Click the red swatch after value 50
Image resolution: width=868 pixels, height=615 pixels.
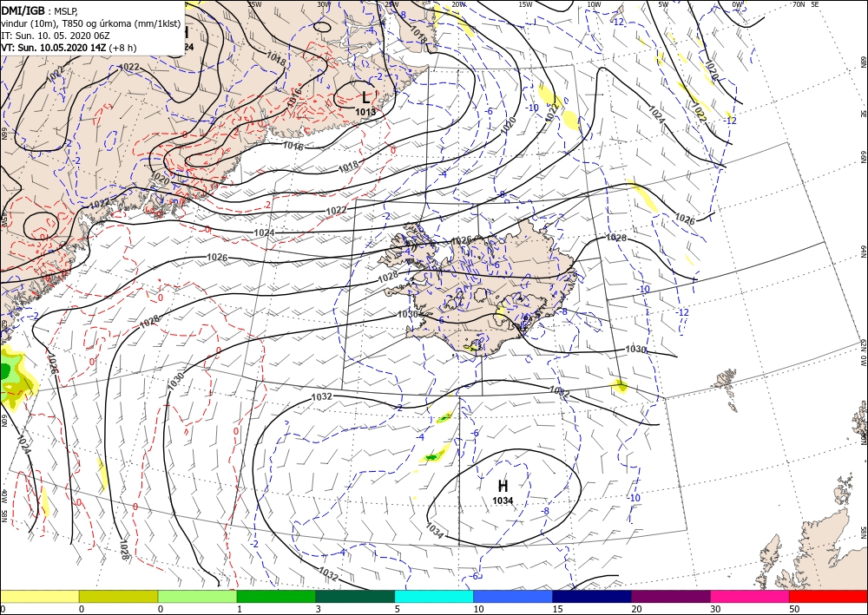click(x=829, y=596)
